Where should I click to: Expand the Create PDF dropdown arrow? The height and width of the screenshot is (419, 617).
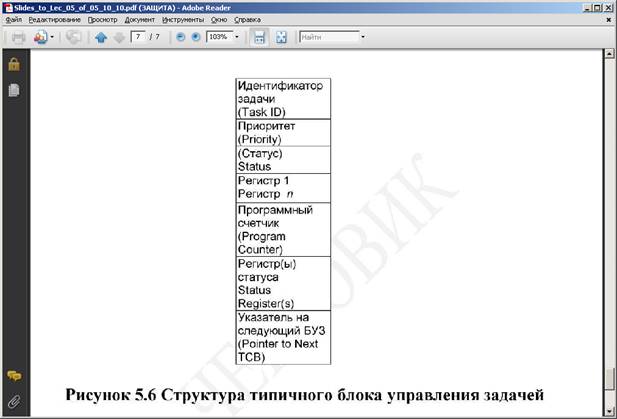(52, 37)
